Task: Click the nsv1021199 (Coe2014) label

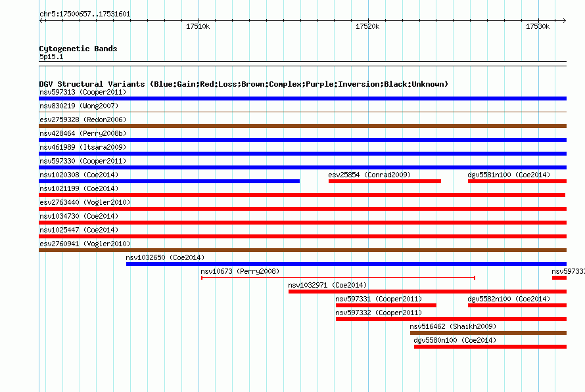Action: pos(79,188)
